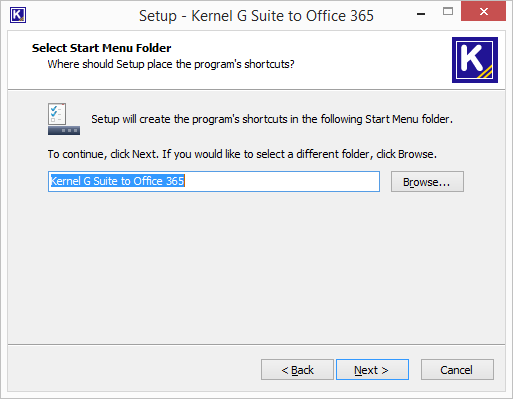Click the "Where should Setup place" subtitle
Screen dimensions: 513x399
click(x=171, y=64)
